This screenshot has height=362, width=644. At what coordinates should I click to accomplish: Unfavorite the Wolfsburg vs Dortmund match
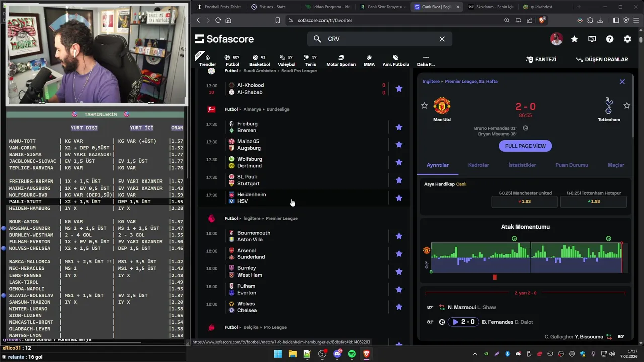pyautogui.click(x=399, y=162)
